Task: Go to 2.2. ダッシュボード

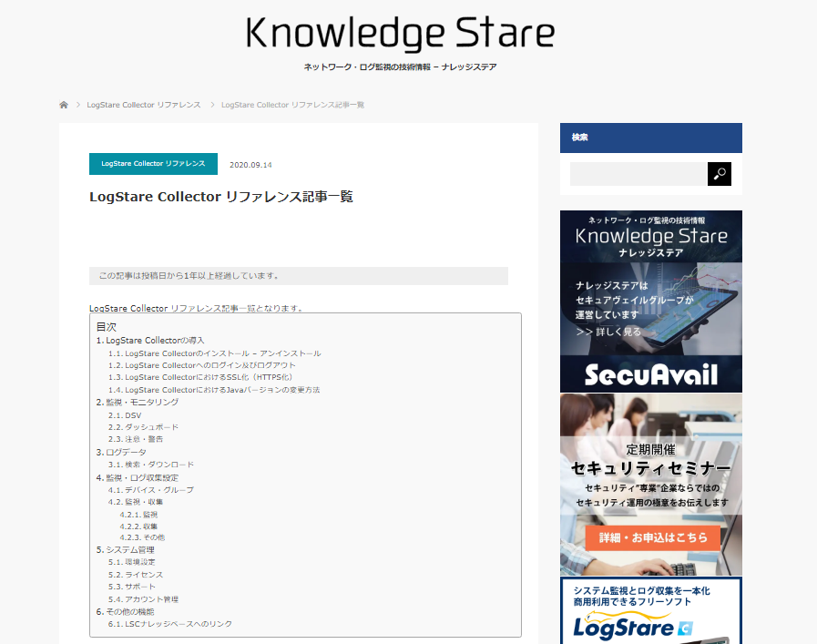Action: point(143,427)
